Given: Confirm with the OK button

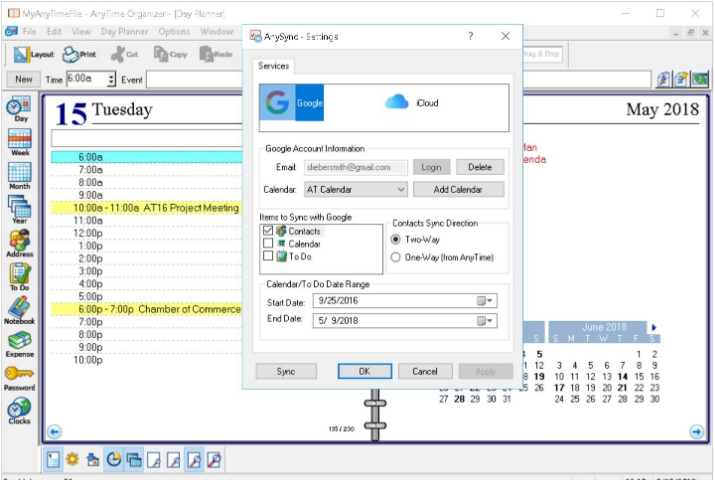Looking at the screenshot, I should point(364,371).
